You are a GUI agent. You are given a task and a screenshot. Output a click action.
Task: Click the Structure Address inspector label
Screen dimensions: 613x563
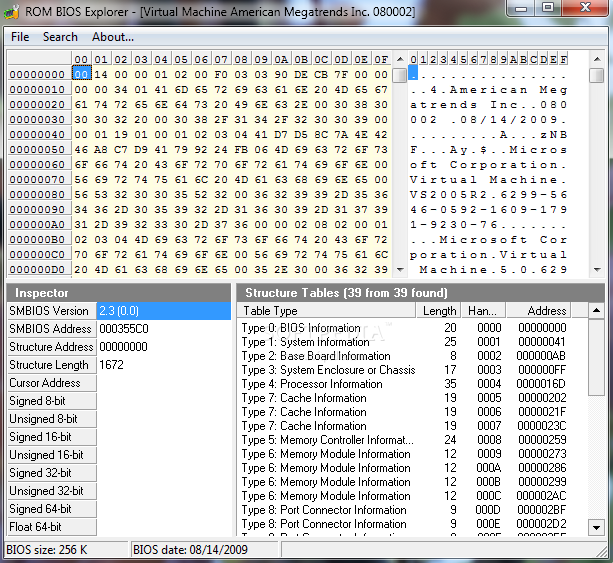pyautogui.click(x=52, y=347)
